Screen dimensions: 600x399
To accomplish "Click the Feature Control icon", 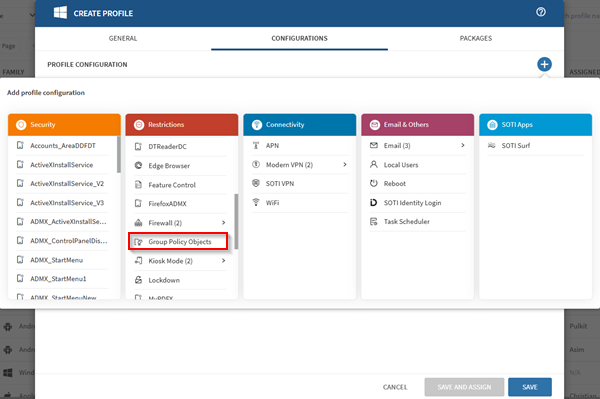I will pyautogui.click(x=138, y=185).
